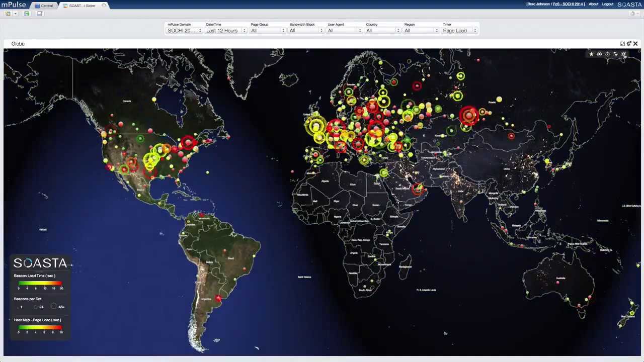Viewport: 644px width, 362px height.
Task: Click the SOASTA logo in legend
Action: pos(40,263)
